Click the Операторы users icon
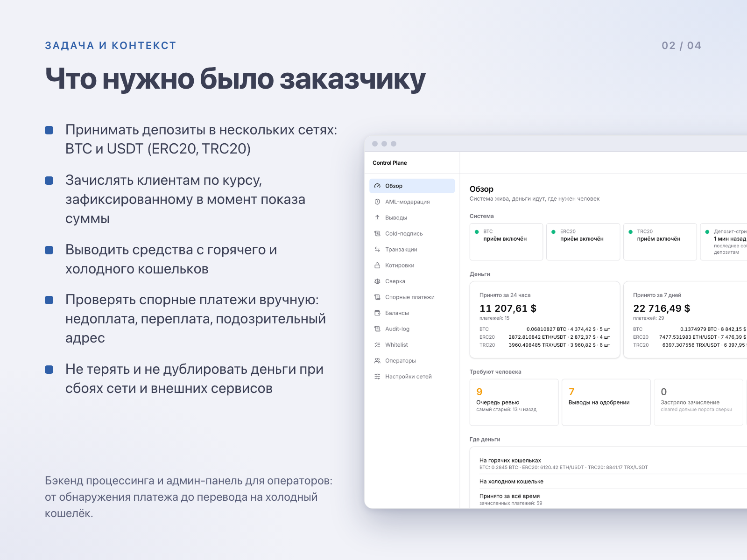747x560 pixels. [377, 360]
